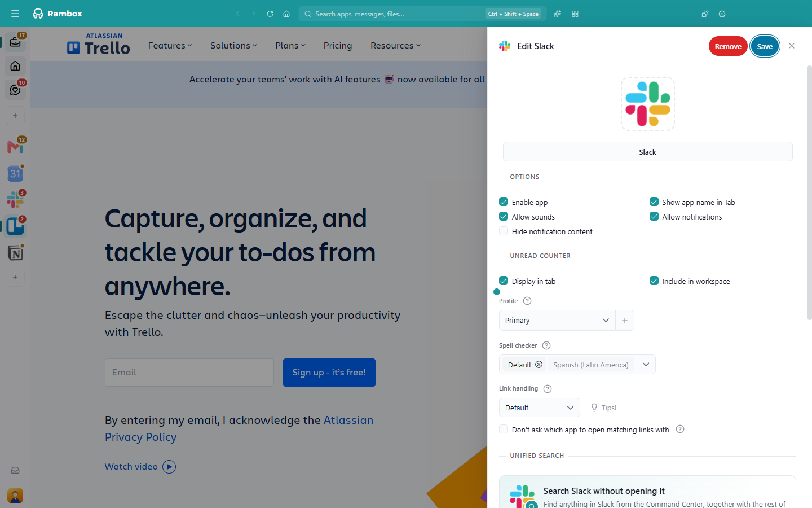812x508 pixels.
Task: Open the Pricing page link
Action: click(338, 46)
